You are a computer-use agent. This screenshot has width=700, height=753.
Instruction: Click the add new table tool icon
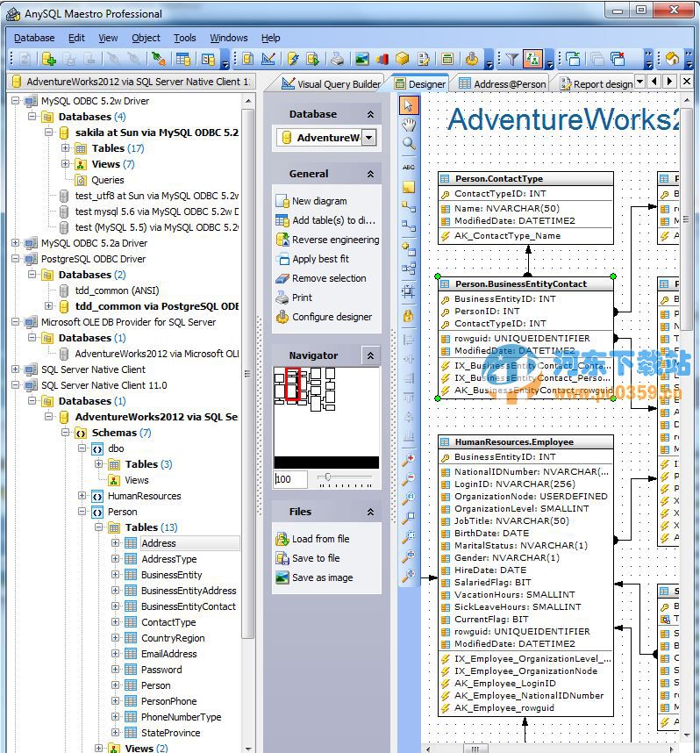[409, 248]
